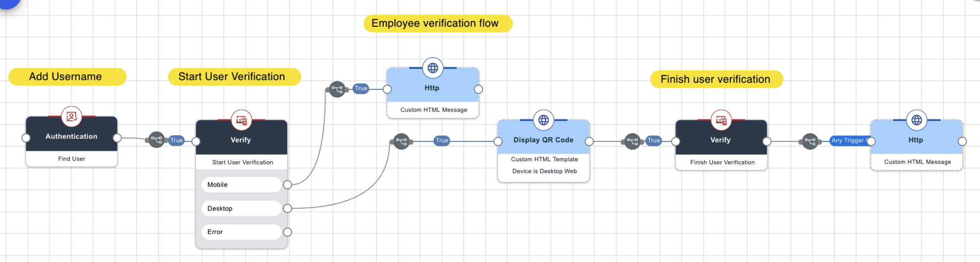
Task: Click the True label before Start User Verification node
Action: [x=177, y=140]
